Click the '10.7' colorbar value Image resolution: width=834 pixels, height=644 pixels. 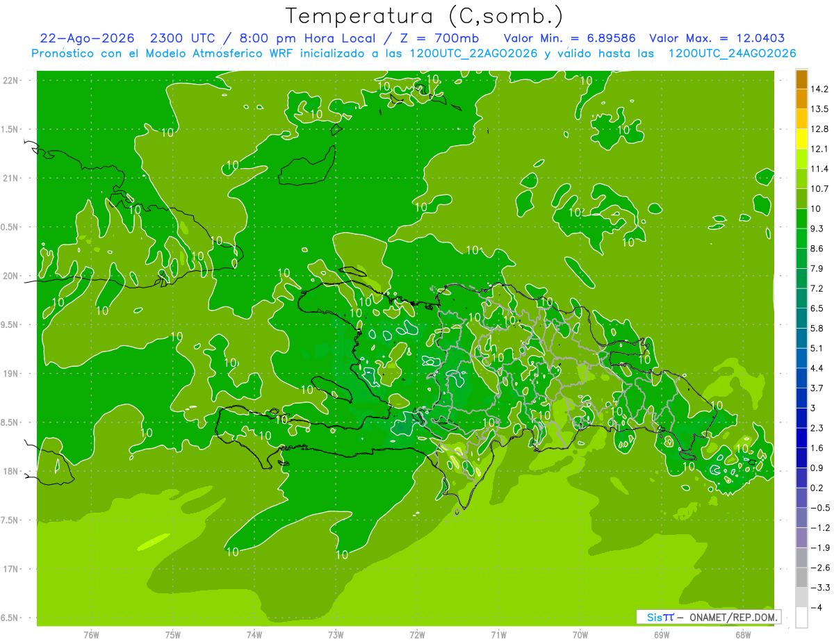[819, 189]
